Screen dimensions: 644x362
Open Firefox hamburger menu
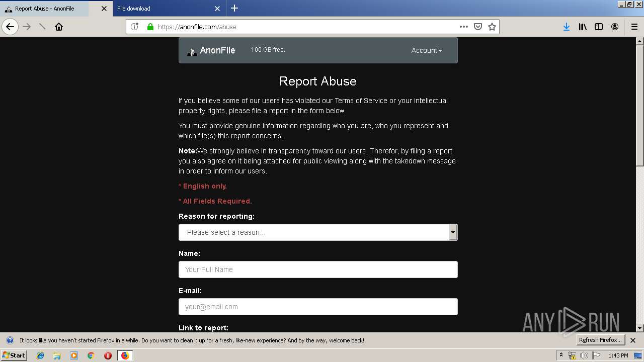tap(634, 27)
